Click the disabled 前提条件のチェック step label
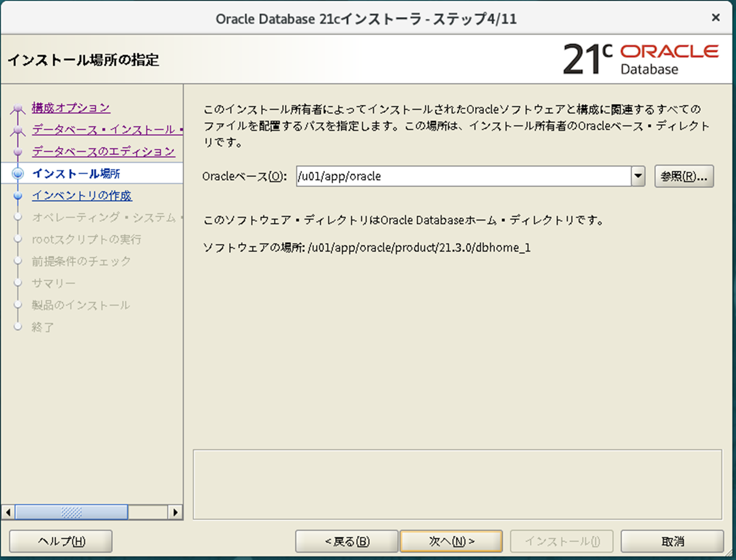Viewport: 736px width, 560px height. 81,261
